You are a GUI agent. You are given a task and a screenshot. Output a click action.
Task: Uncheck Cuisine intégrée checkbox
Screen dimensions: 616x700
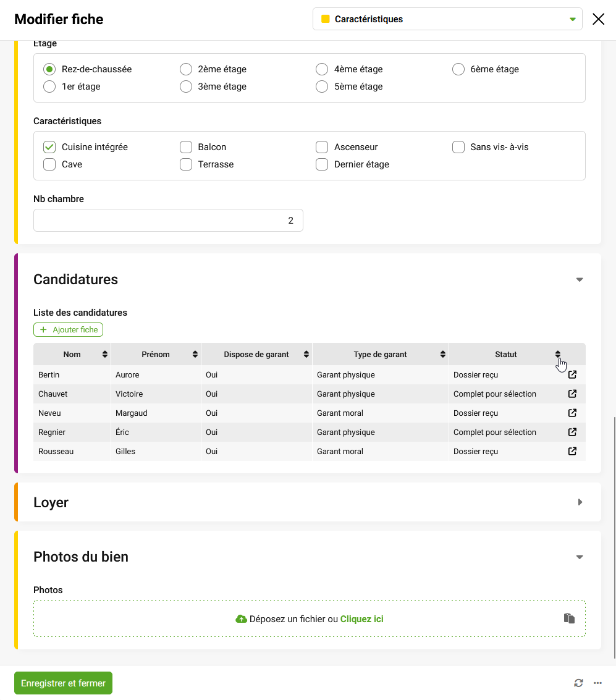(x=49, y=147)
